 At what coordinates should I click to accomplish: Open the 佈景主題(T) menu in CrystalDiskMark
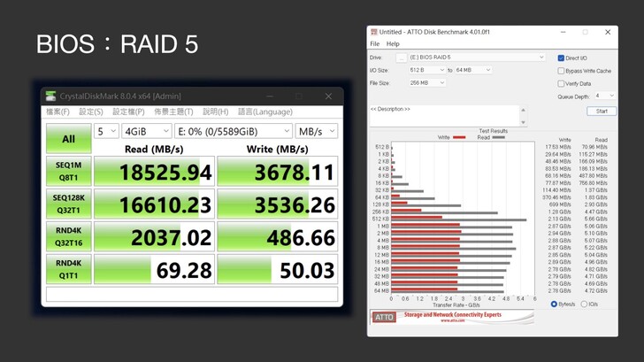(173, 112)
